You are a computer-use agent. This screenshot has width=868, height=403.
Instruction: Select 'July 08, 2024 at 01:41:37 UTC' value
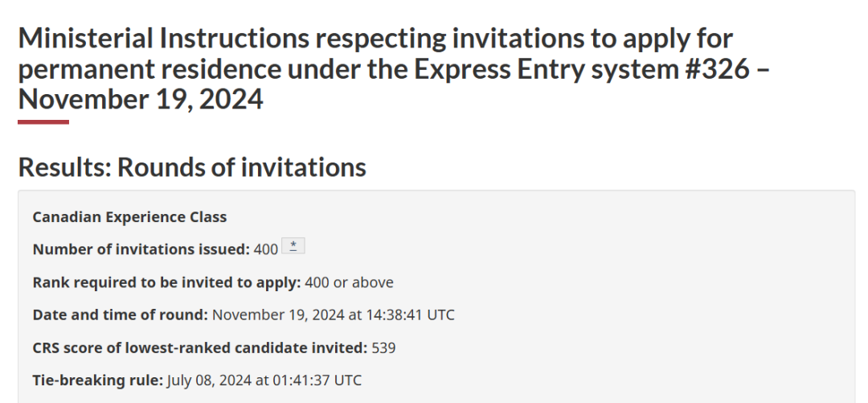pos(264,380)
